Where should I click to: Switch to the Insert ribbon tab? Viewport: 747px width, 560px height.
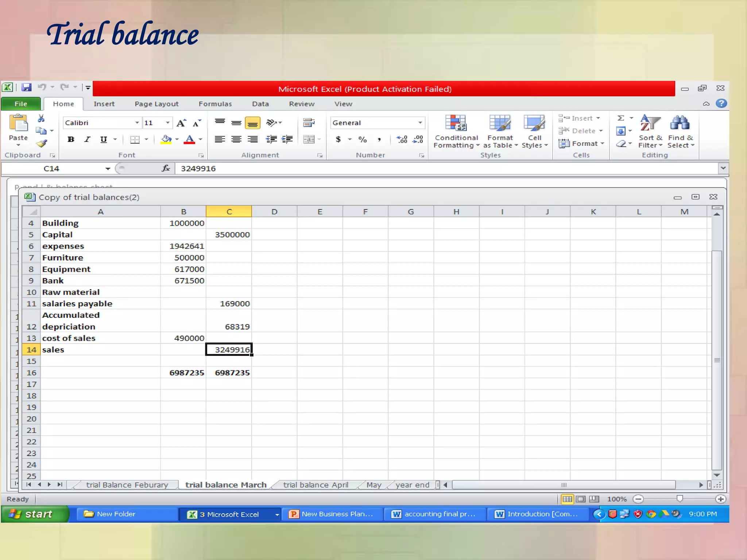point(104,104)
